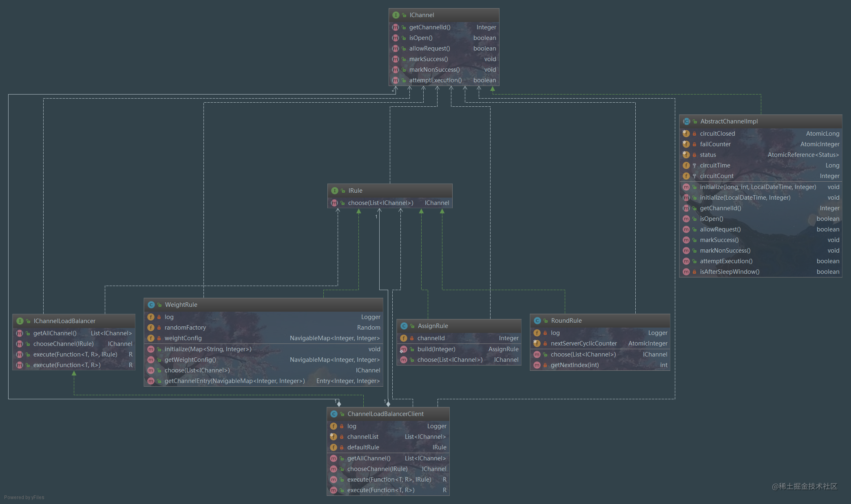Click the method icon beside chooseChannel(IRule) in IChannelLoadBalancer
Image resolution: width=851 pixels, height=504 pixels.
[x=20, y=344]
